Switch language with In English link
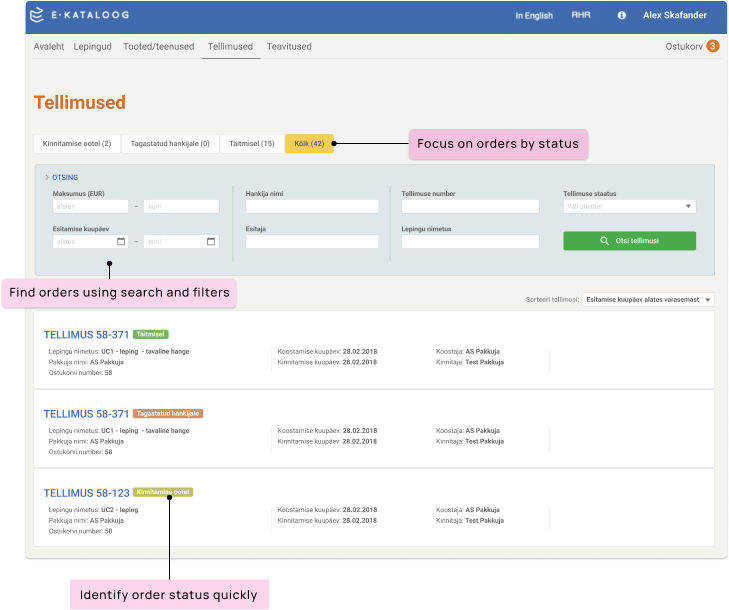Screen dimensions: 729x610 tap(534, 15)
